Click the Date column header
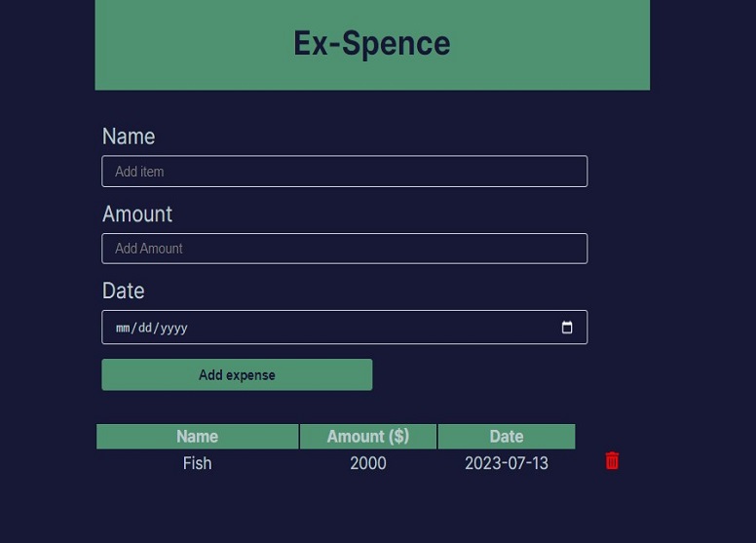The height and width of the screenshot is (543, 756). (506, 437)
